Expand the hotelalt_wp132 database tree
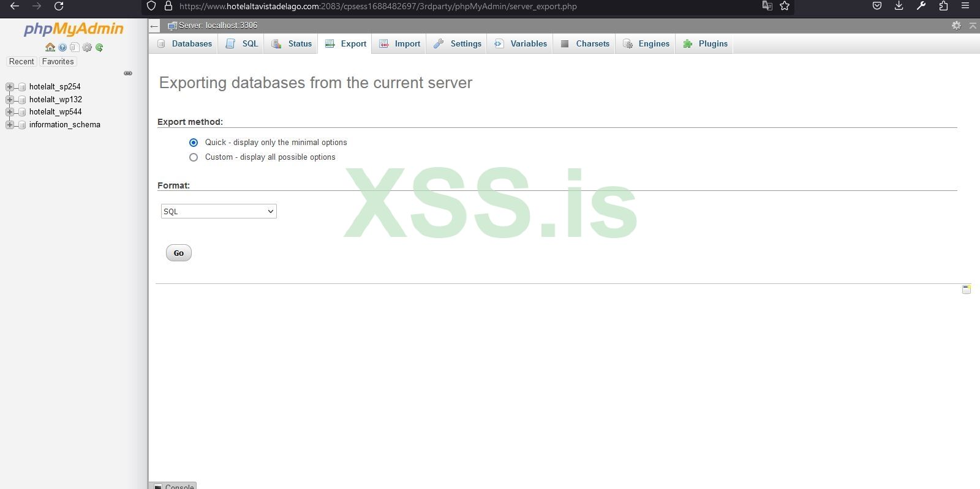Viewport: 980px width, 489px height. [x=10, y=100]
